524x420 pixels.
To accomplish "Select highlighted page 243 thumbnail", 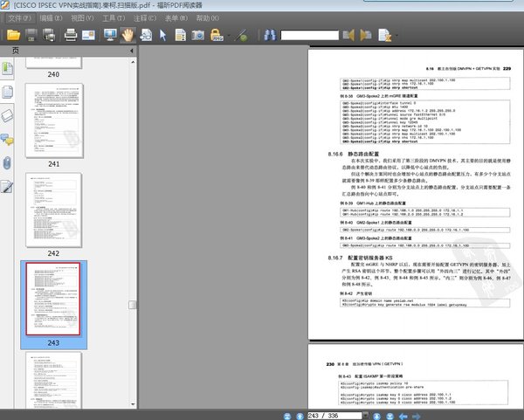I will click(53, 299).
